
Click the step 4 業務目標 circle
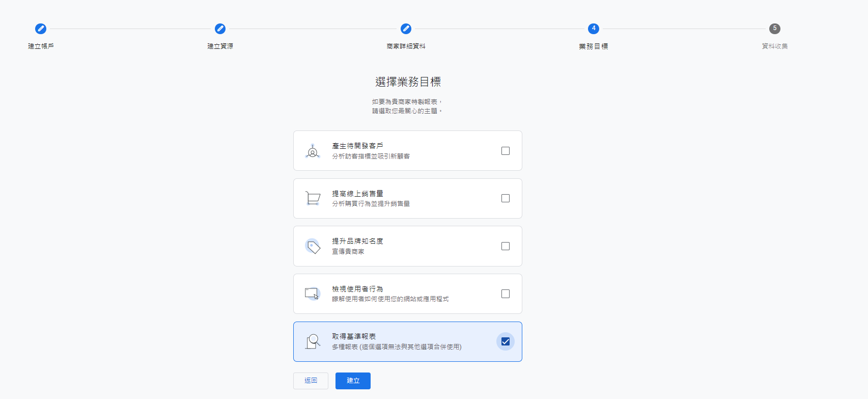(x=593, y=29)
